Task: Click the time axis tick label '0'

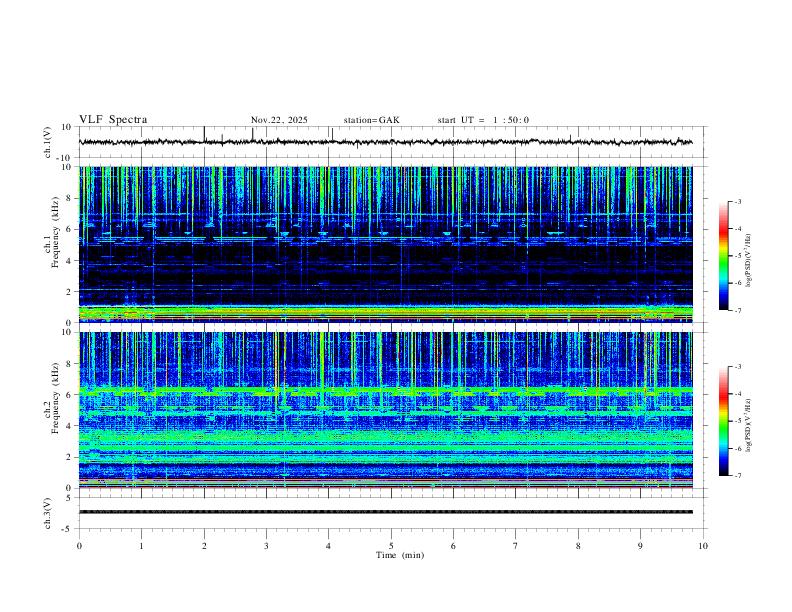Action: tap(79, 546)
